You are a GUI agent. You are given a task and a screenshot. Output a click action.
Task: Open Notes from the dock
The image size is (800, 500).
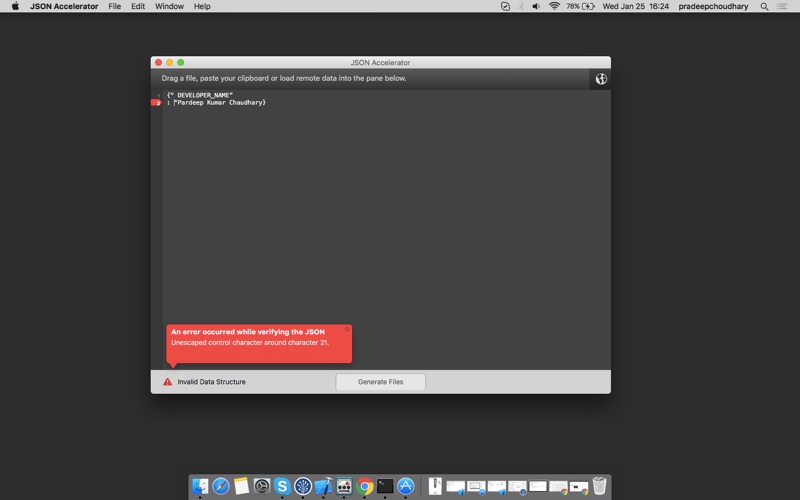241,486
